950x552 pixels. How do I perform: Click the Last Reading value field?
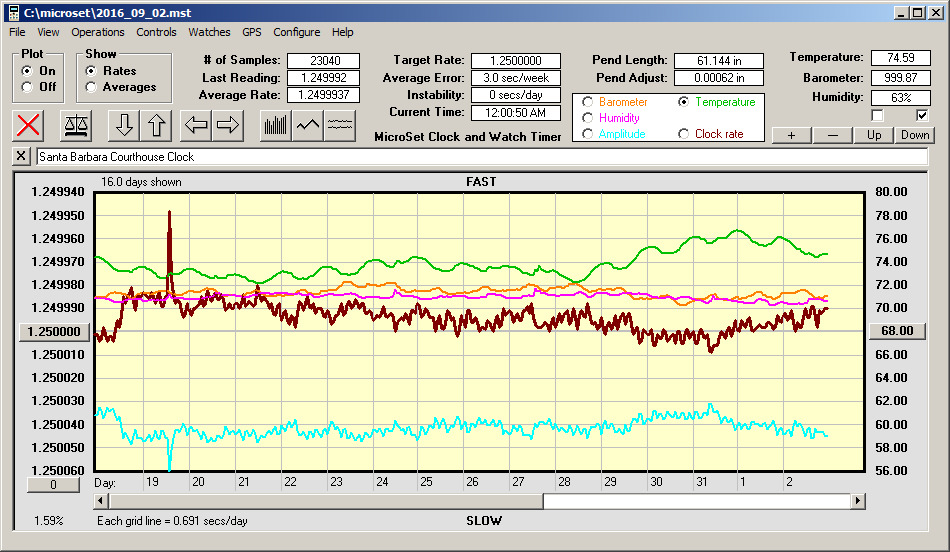[324, 78]
